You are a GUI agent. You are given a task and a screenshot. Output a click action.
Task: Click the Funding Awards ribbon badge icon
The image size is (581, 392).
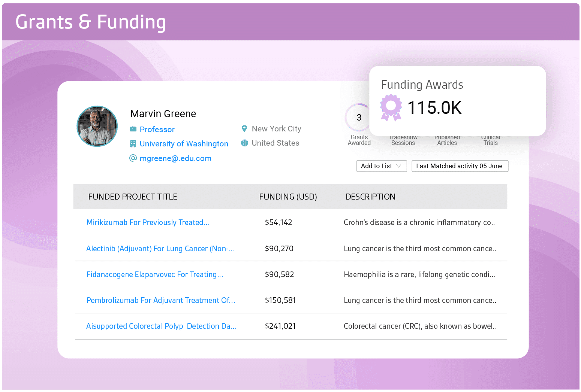391,108
